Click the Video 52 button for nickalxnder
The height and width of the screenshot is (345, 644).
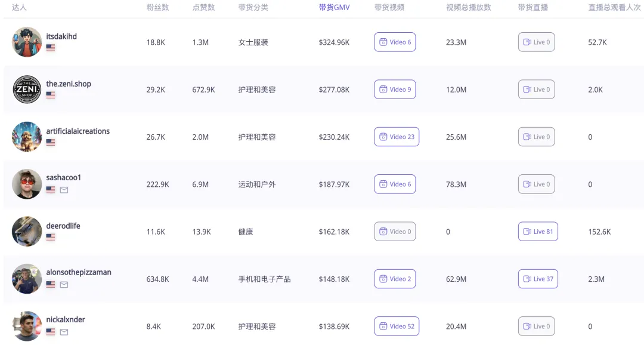(397, 326)
